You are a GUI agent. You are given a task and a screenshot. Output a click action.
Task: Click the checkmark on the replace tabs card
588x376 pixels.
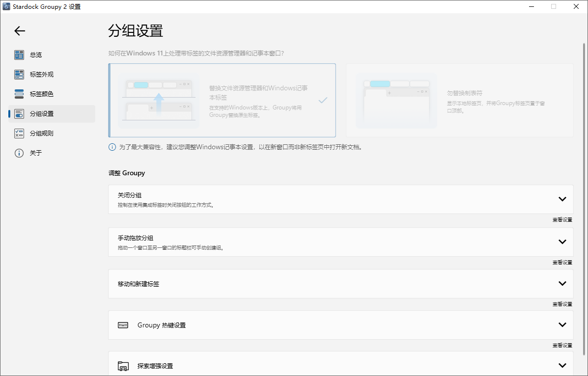(323, 100)
